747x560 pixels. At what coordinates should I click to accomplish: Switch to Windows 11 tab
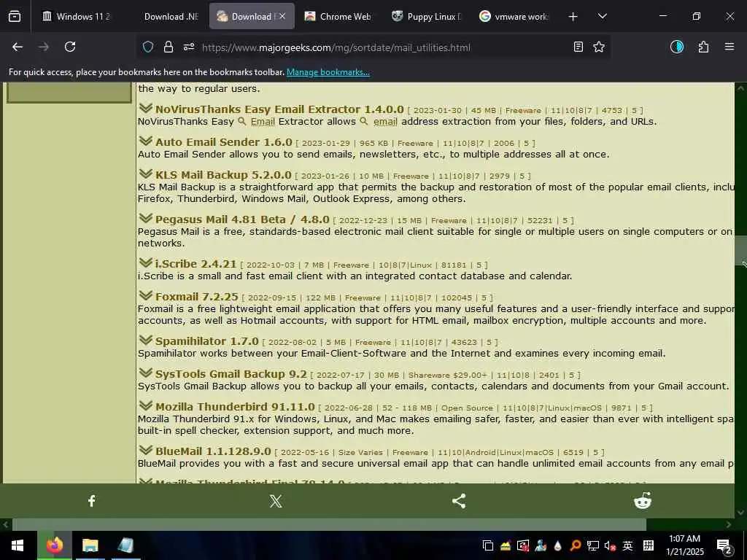pos(76,17)
